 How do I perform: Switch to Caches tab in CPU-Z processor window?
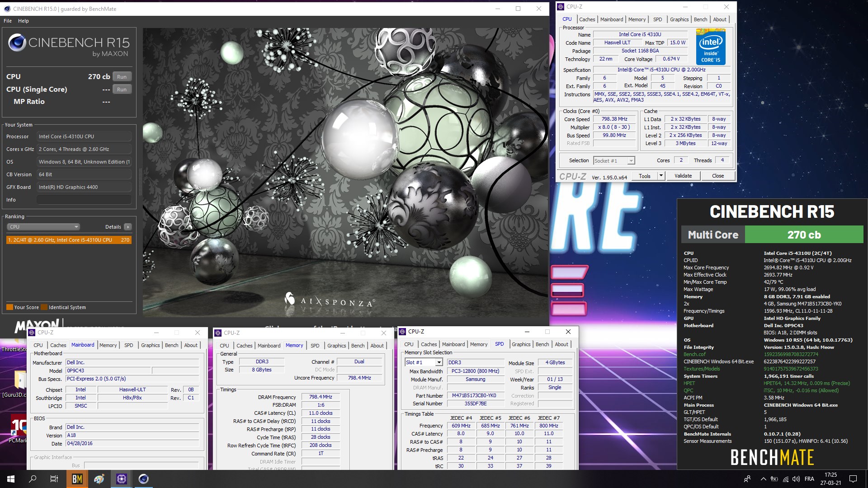coord(587,19)
